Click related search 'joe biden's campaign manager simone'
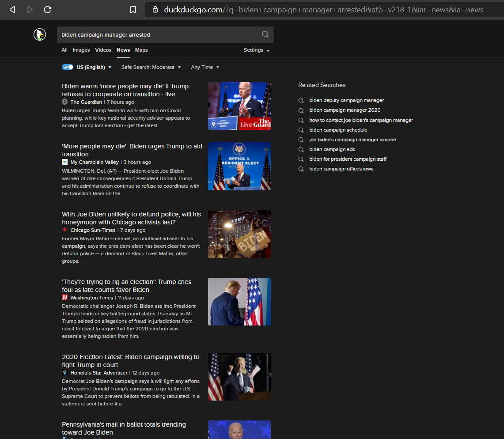The height and width of the screenshot is (439, 504). tap(352, 140)
